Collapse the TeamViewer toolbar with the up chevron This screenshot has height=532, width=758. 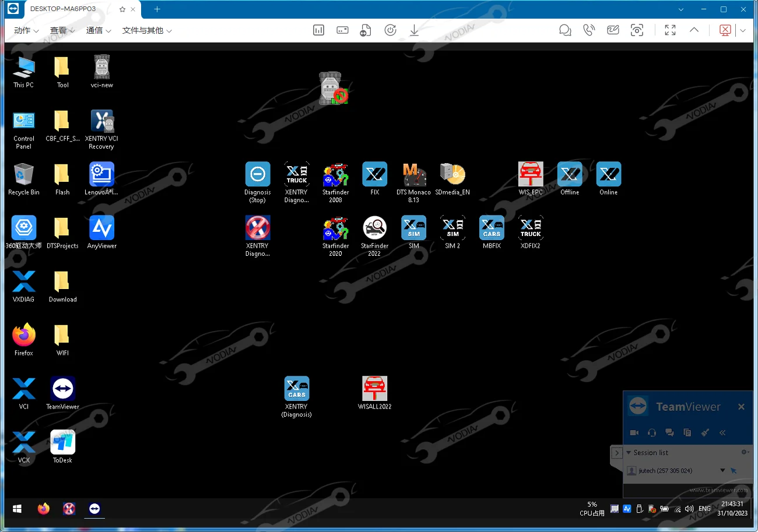694,30
